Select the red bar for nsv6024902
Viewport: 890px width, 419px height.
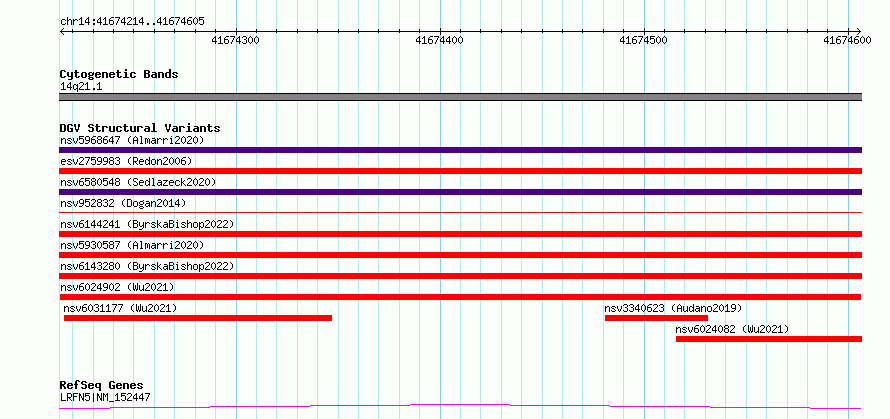(460, 297)
